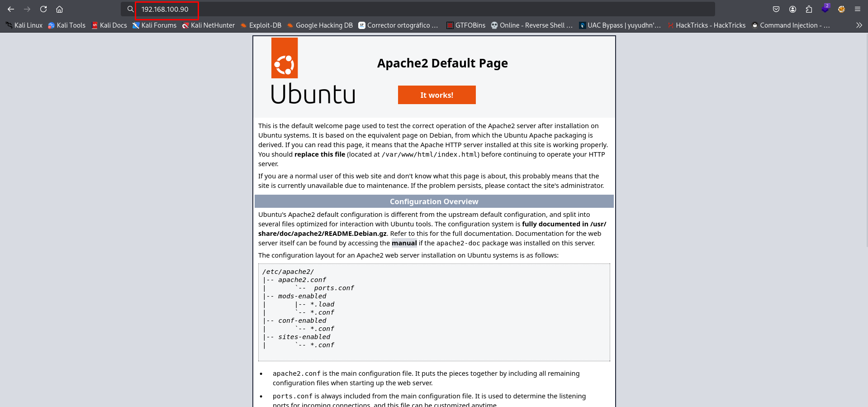Show more bookmarks with the chevron
This screenshot has height=407, width=868.
(859, 25)
